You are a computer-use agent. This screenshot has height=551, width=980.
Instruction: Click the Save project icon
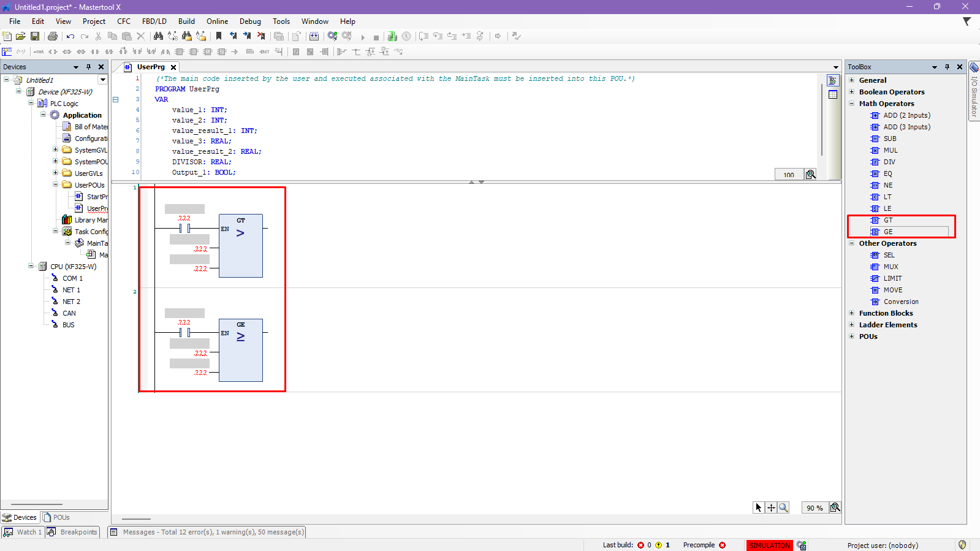(35, 37)
